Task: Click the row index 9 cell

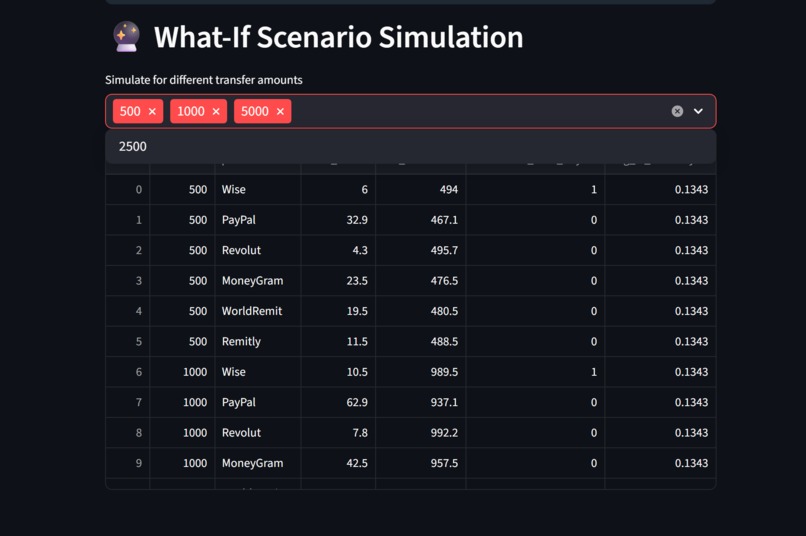Action: [x=127, y=463]
